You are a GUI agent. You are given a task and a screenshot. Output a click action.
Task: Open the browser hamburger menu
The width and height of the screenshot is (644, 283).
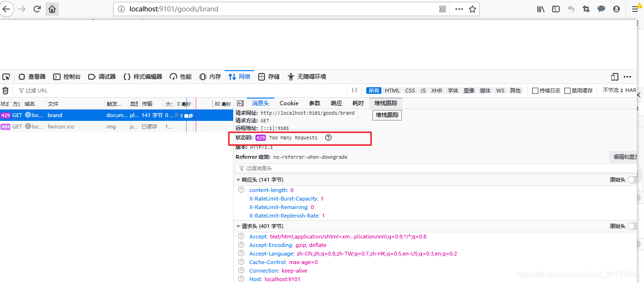click(x=635, y=9)
